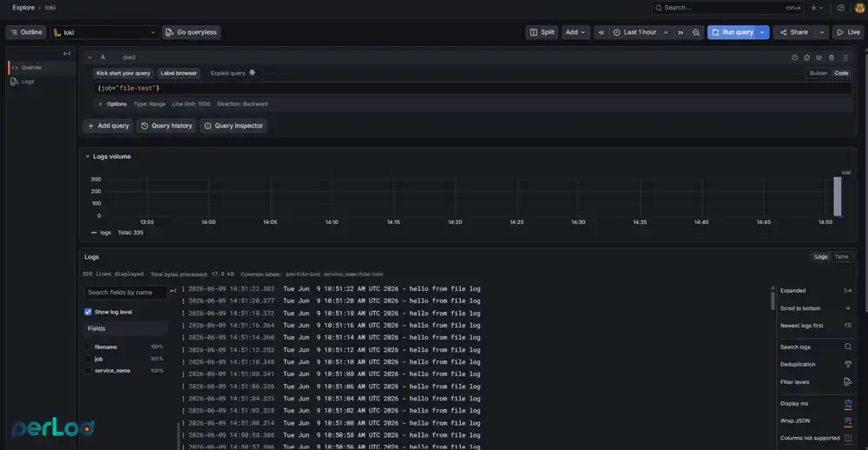Start Live log streaming

(x=849, y=32)
